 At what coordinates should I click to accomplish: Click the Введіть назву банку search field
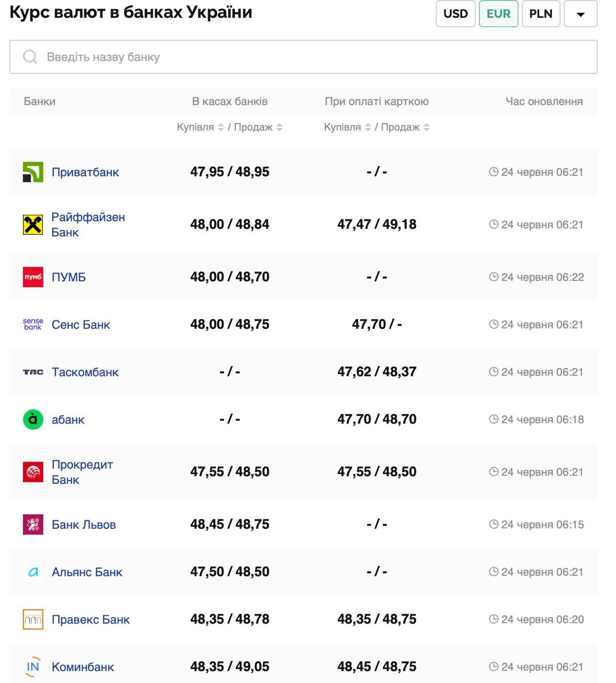point(303,57)
